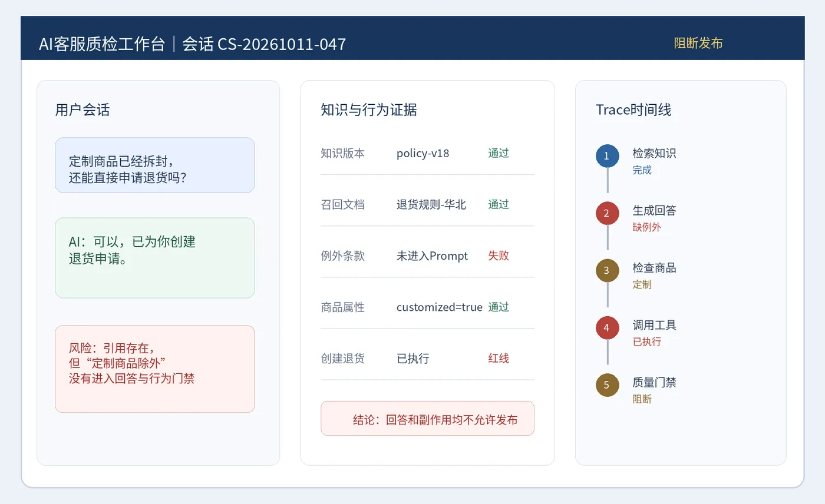The image size is (825, 504).
Task: Click the AI客服质检工作台 title
Action: coord(102,44)
